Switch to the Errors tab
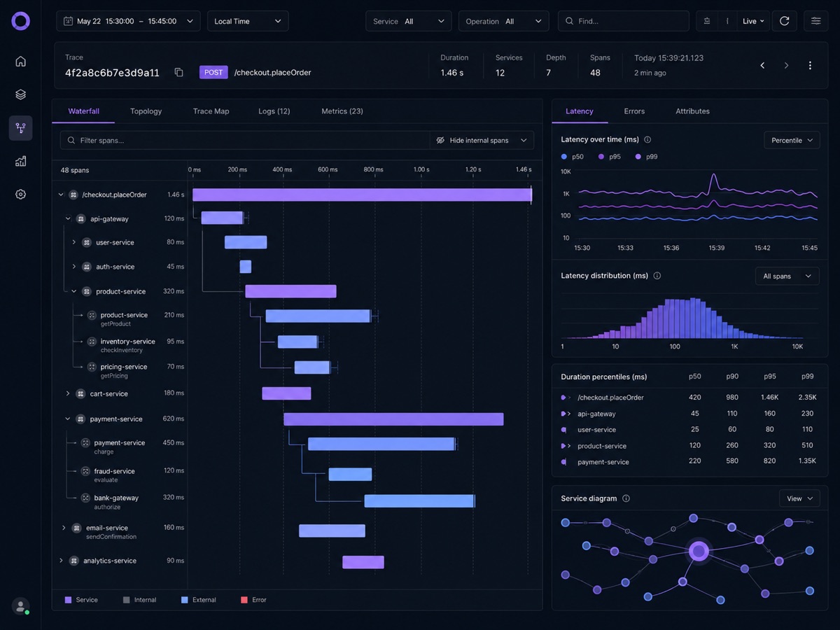The image size is (840, 630). (x=634, y=111)
